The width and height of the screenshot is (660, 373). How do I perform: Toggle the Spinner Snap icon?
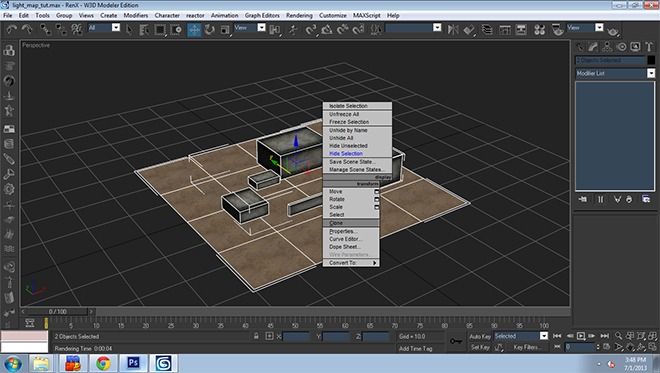click(x=359, y=29)
